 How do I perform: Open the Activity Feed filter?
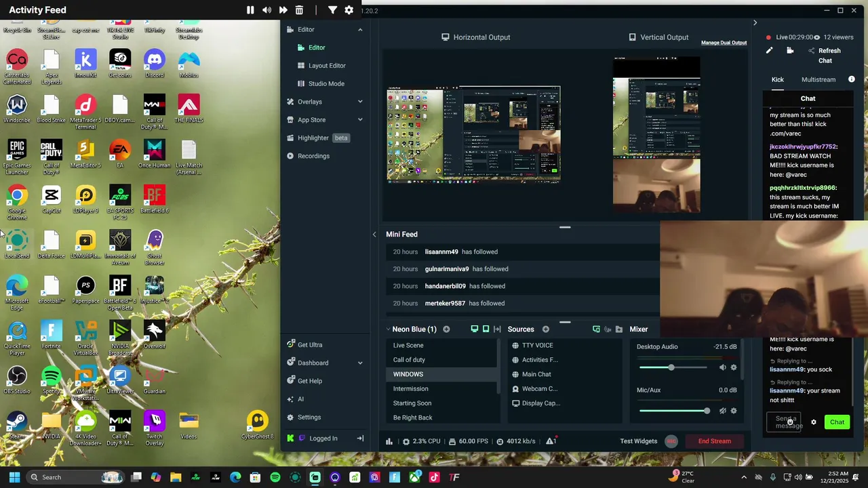tap(332, 10)
